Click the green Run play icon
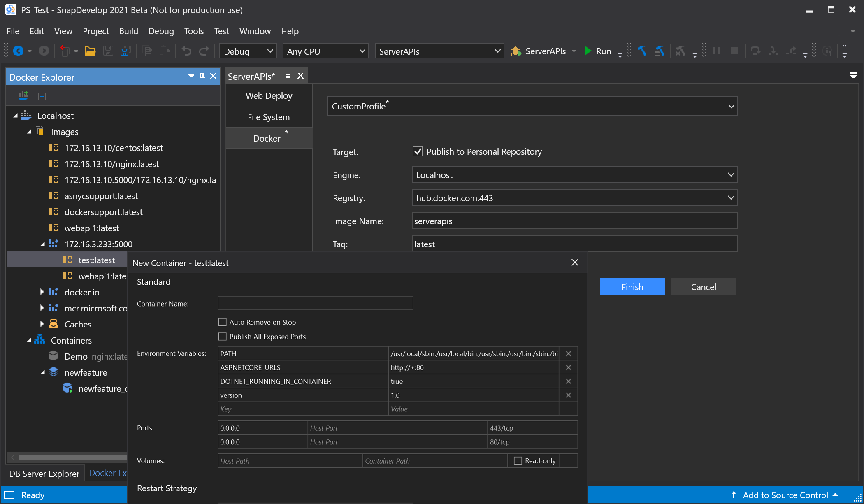Image resolution: width=864 pixels, height=504 pixels. click(588, 51)
